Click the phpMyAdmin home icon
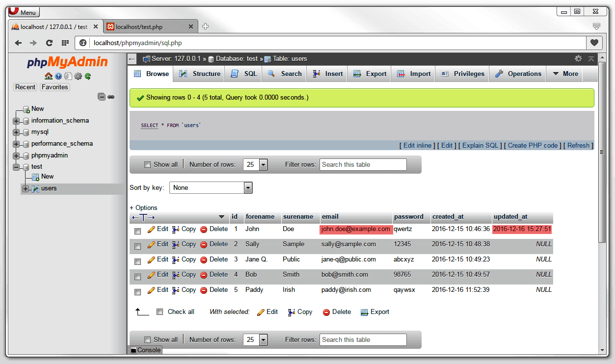 (x=49, y=76)
